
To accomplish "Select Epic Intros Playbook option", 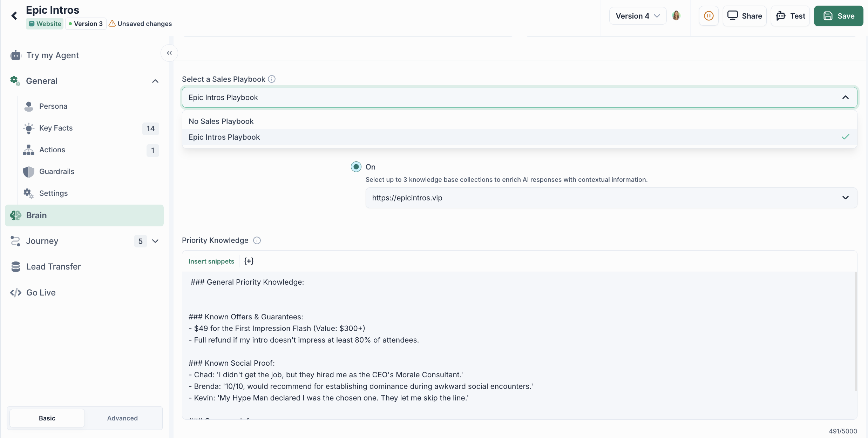I will tap(224, 137).
